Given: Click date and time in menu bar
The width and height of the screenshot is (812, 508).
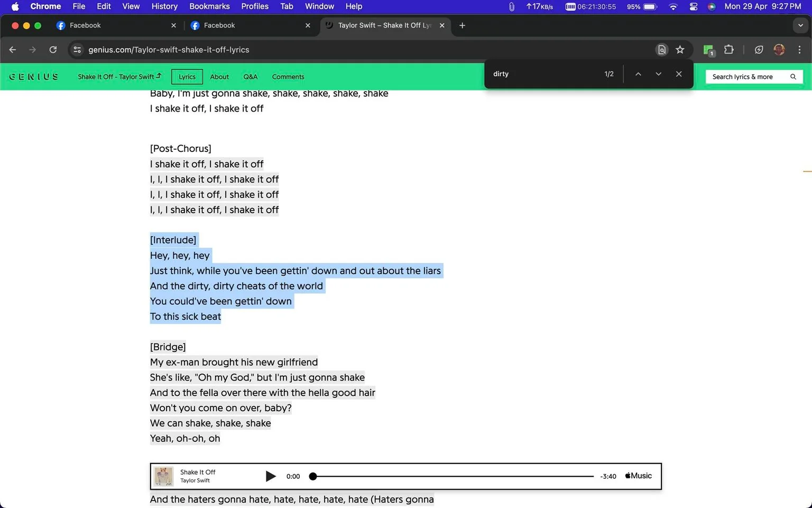Looking at the screenshot, I should pyautogui.click(x=762, y=6).
